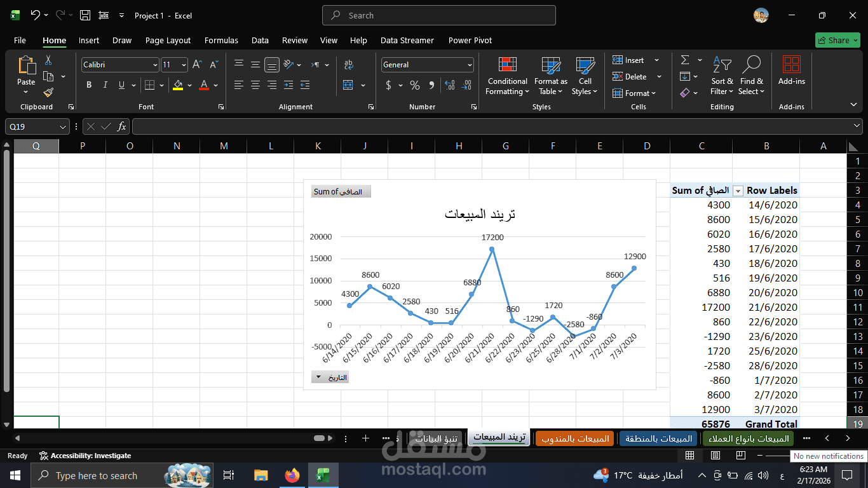Click the Cut scissors icon
The height and width of the screenshot is (488, 868).
(48, 60)
